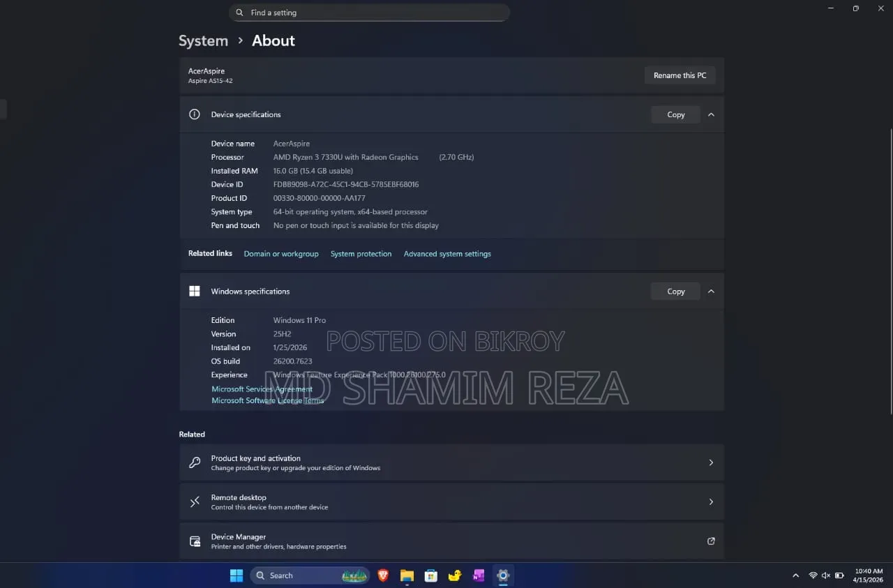
Task: Launch Microsoft Store from the taskbar
Action: pyautogui.click(x=431, y=575)
